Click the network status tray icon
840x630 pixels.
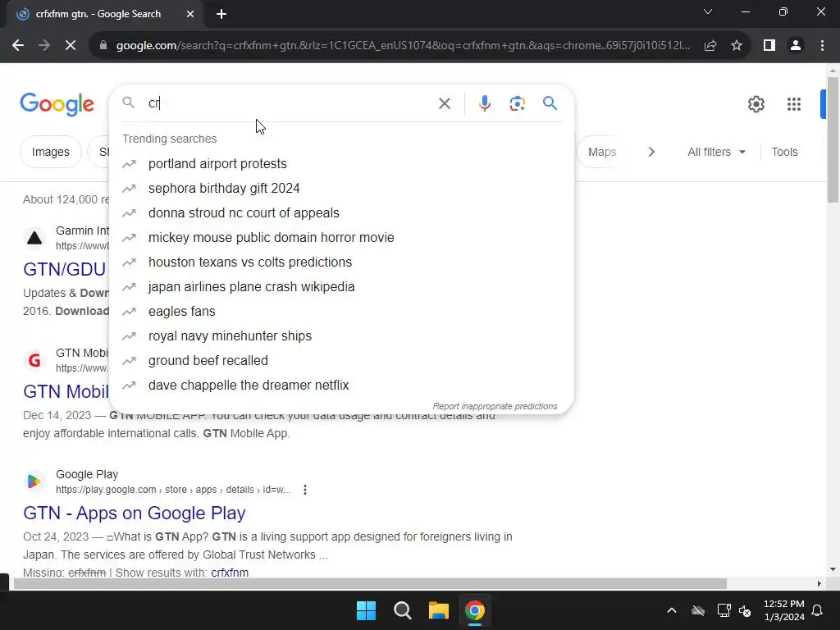pyautogui.click(x=724, y=610)
